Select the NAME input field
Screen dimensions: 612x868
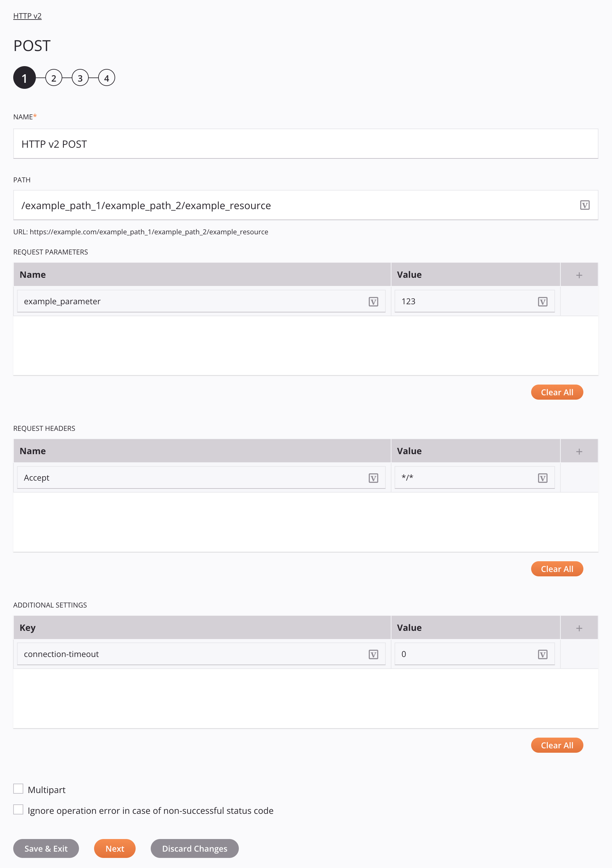click(305, 143)
